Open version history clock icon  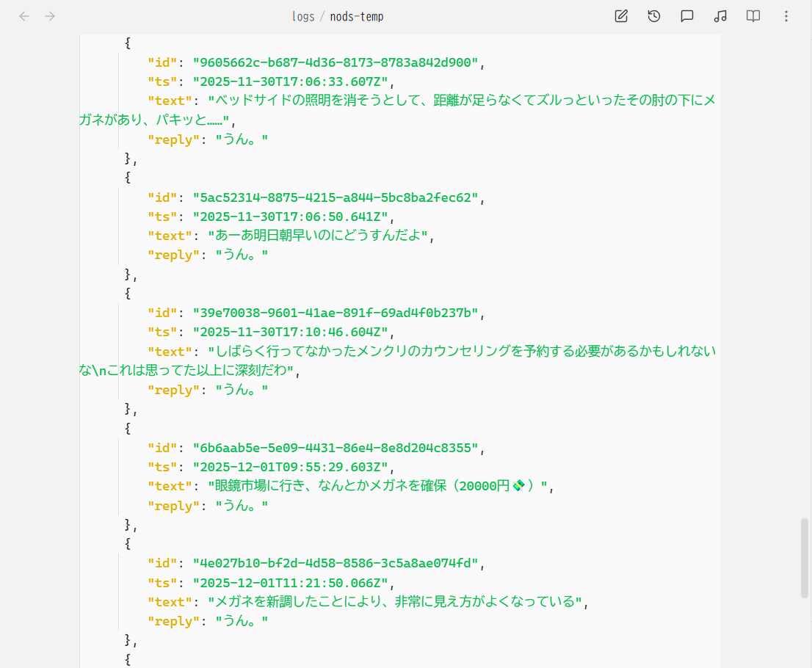click(654, 16)
